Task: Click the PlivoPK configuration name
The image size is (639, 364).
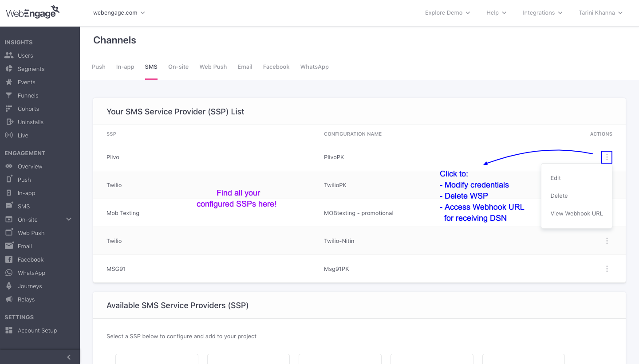Action: 334,157
